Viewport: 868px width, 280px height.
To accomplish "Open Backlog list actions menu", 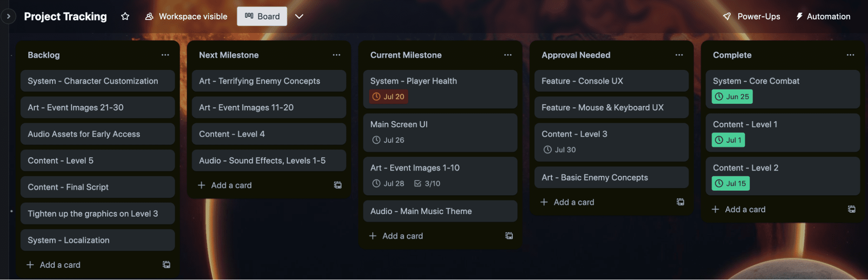I will pos(165,55).
